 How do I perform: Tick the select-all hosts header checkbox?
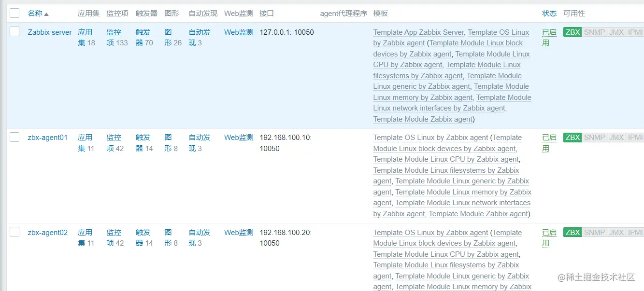(x=14, y=13)
